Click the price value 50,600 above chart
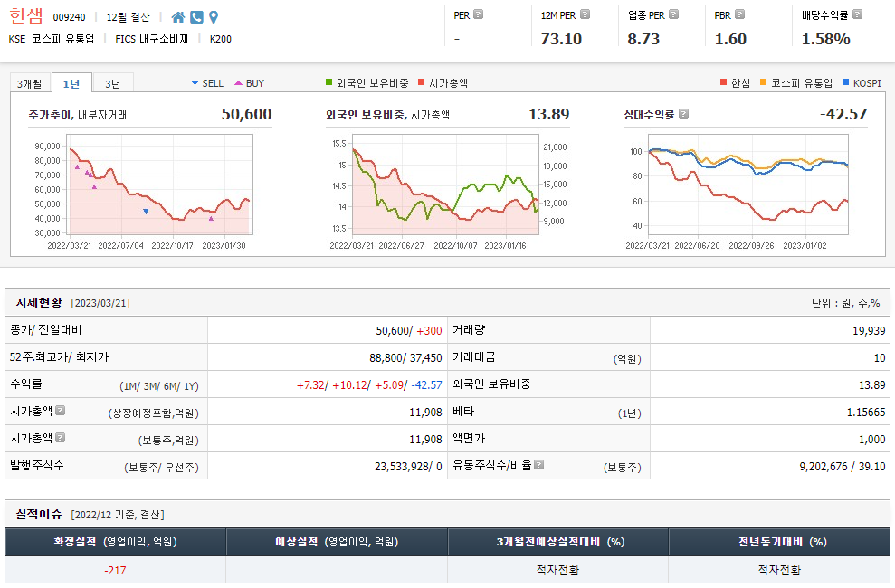 [x=246, y=114]
